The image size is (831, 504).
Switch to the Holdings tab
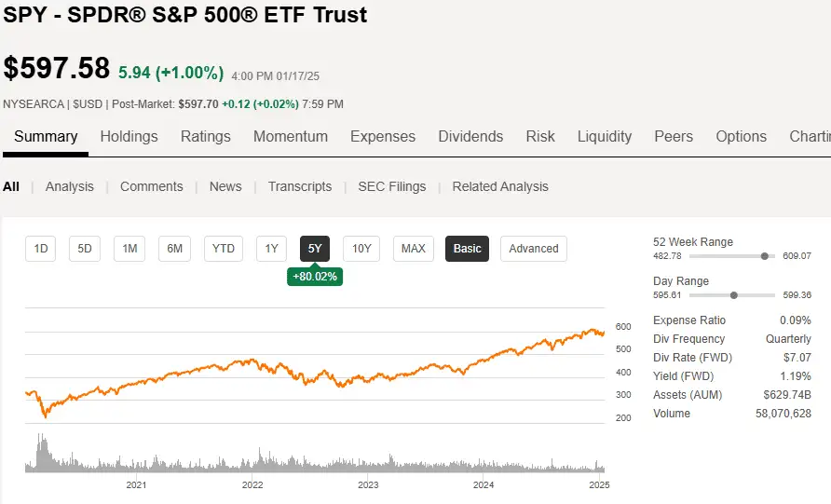[x=129, y=136]
